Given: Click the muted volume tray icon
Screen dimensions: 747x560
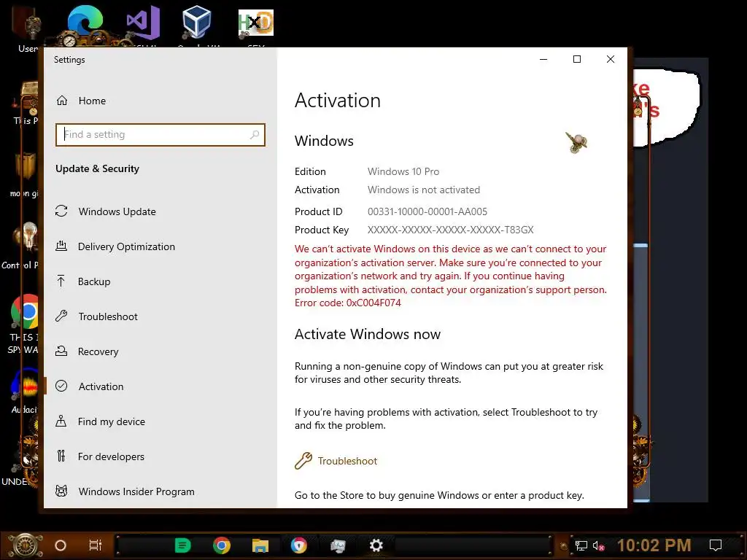Looking at the screenshot, I should 598,545.
